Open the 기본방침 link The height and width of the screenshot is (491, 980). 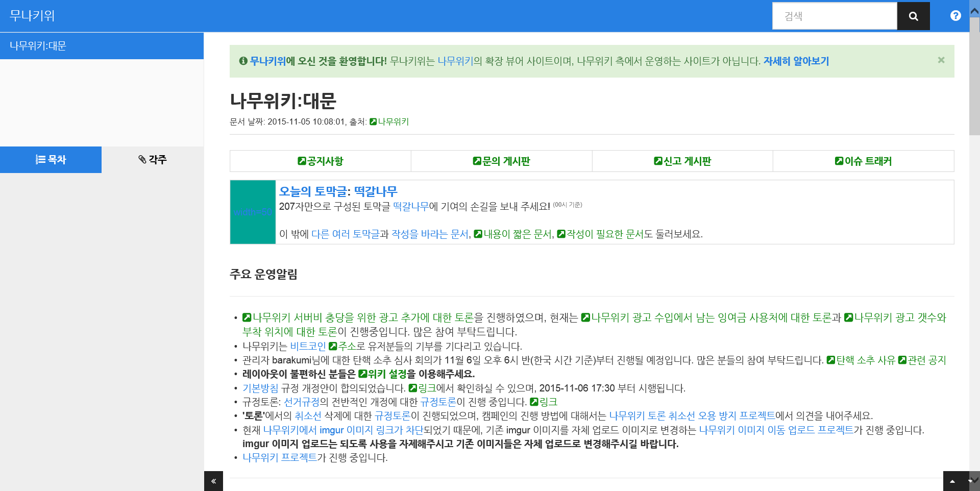(260, 388)
